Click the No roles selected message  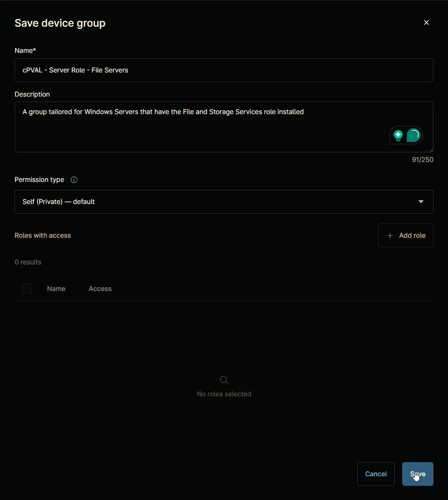coord(224,394)
